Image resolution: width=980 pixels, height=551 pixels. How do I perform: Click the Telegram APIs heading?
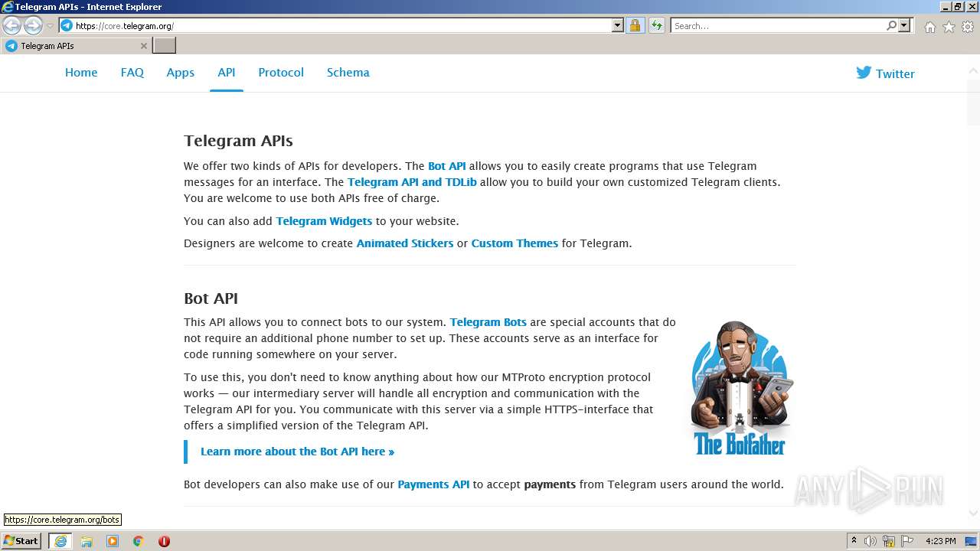pyautogui.click(x=238, y=141)
